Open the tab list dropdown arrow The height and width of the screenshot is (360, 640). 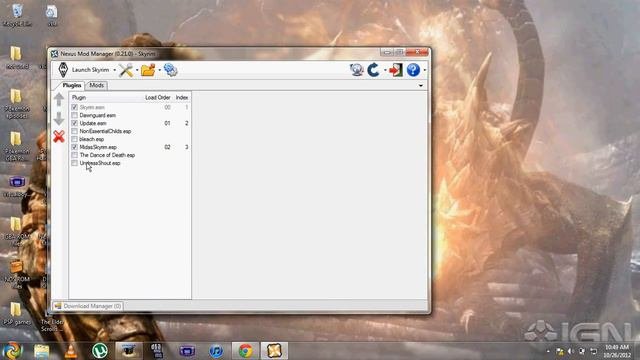point(421,86)
